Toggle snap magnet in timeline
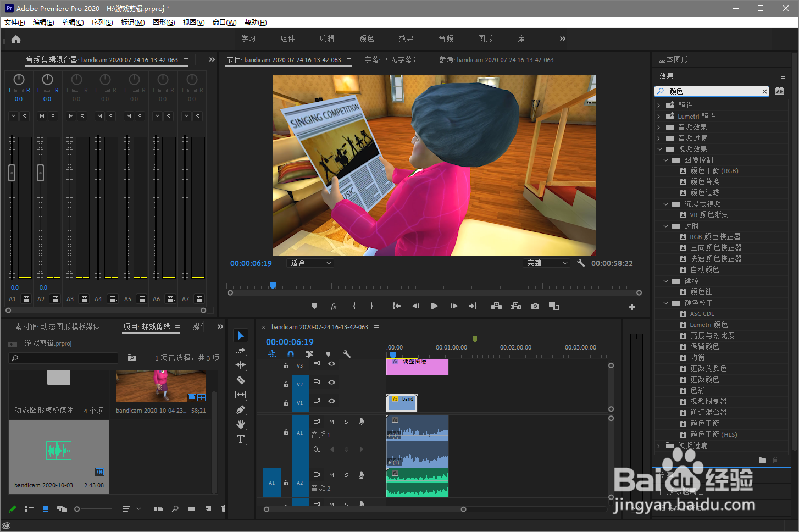 click(291, 354)
